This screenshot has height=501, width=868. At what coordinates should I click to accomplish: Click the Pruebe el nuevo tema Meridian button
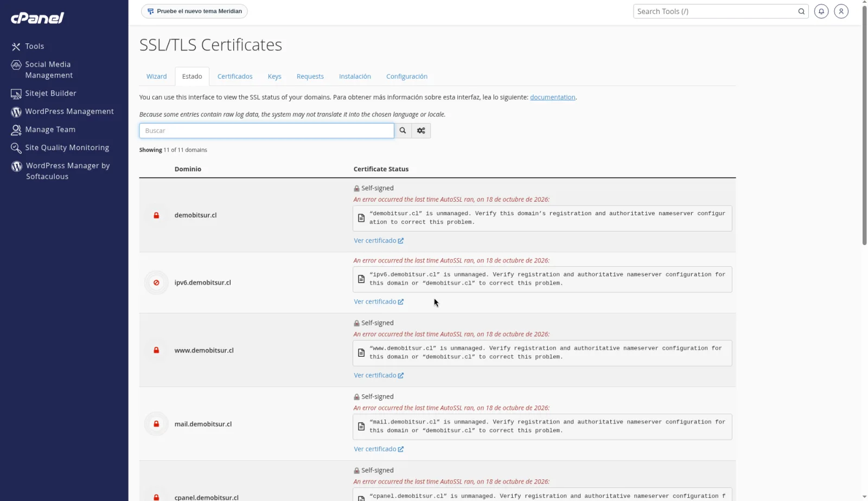coord(194,11)
